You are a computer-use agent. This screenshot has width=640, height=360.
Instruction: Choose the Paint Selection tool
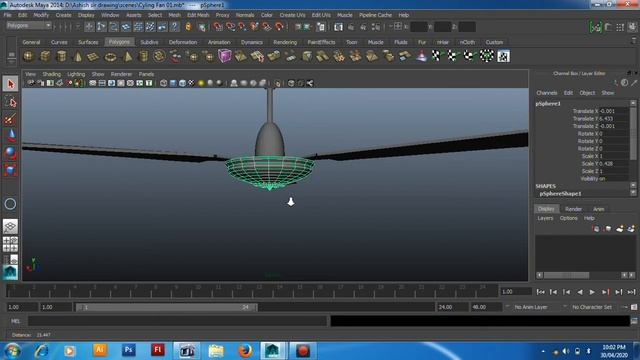pos(11,119)
